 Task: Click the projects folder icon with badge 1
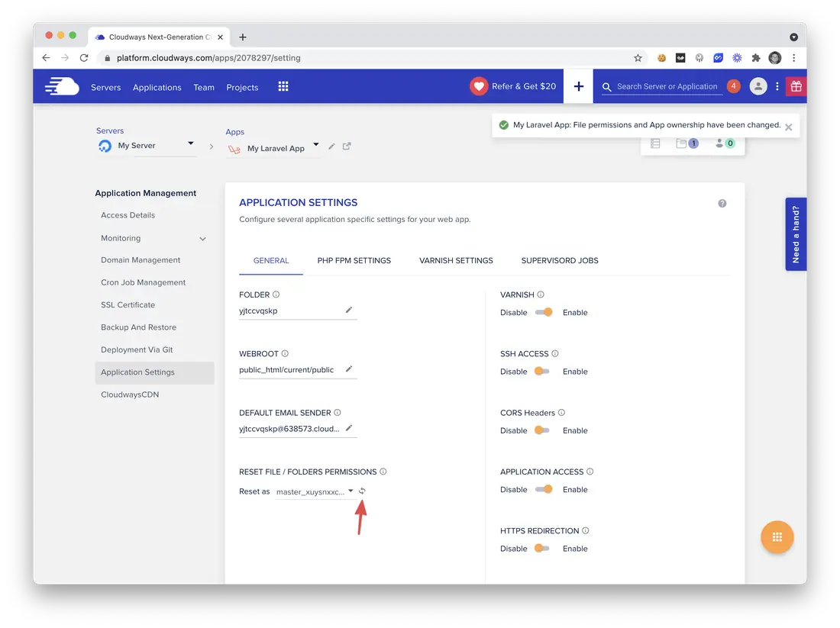tap(687, 143)
